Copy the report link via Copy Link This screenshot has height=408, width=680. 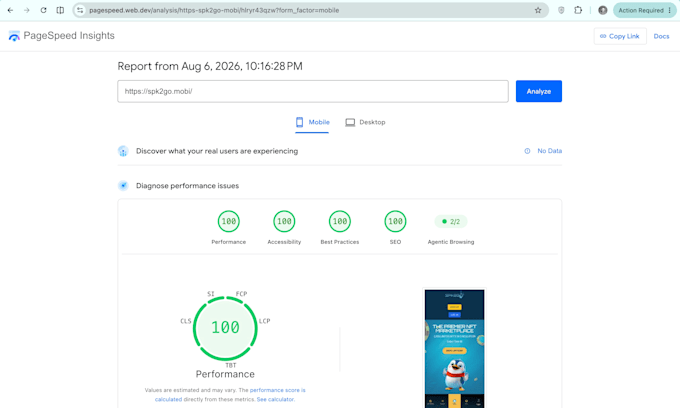pos(620,36)
